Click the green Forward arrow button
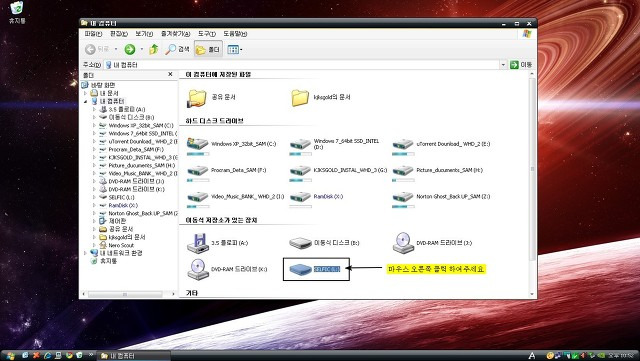 pyautogui.click(x=130, y=49)
